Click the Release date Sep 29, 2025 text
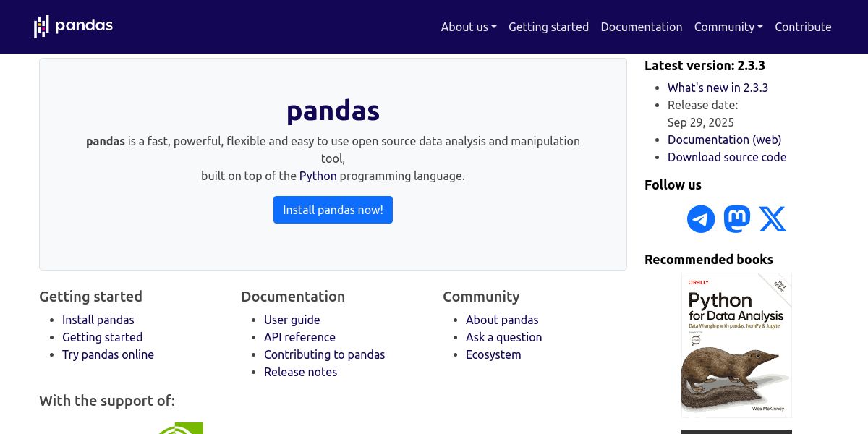Image resolution: width=868 pixels, height=434 pixels. [702, 114]
